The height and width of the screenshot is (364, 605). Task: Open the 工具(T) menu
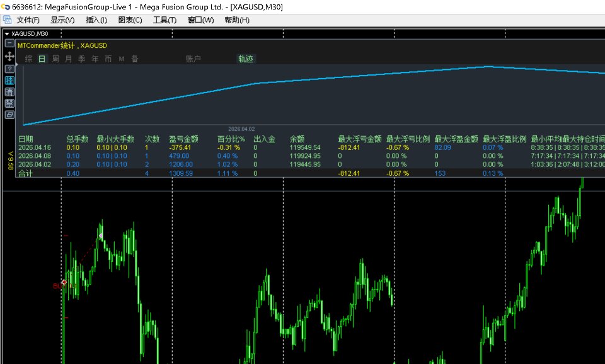click(164, 20)
